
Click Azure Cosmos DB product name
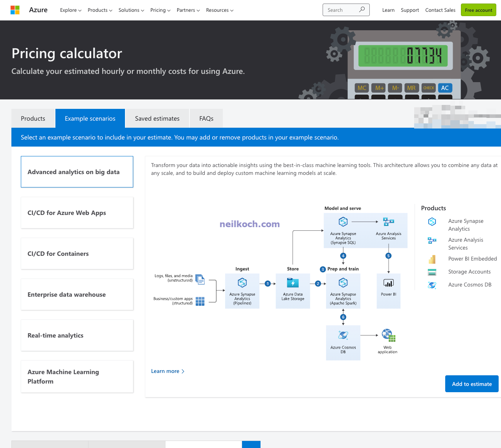coord(470,285)
